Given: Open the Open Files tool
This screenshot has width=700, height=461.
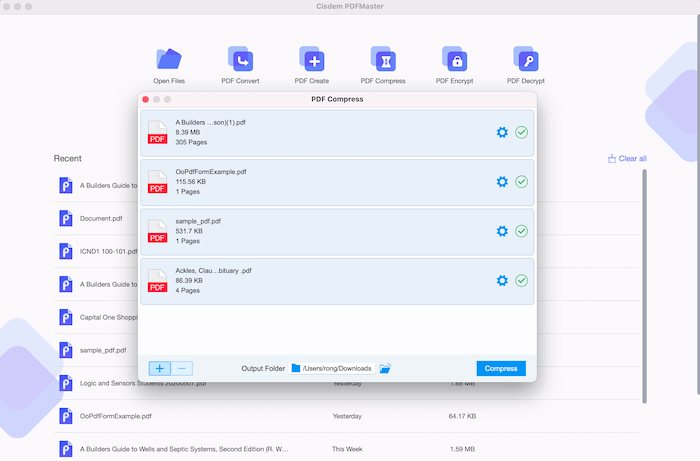Looking at the screenshot, I should pos(169,65).
